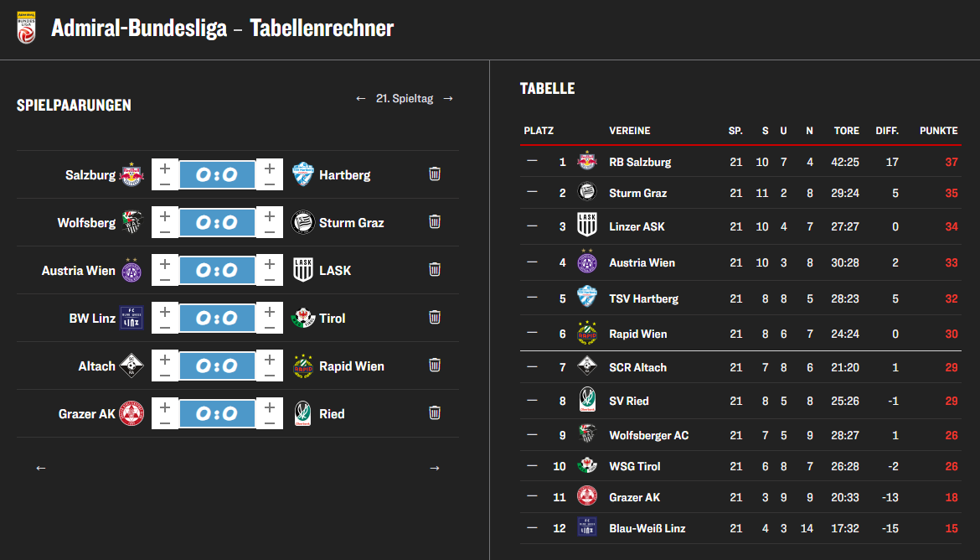Open Sturm Graz in the table
This screenshot has width=980, height=560.
(637, 194)
